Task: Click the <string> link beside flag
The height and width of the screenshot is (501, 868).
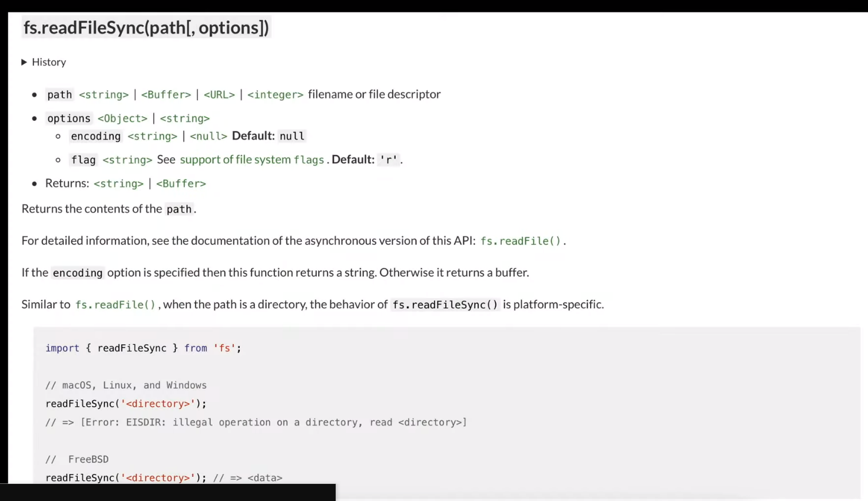Action: coord(127,160)
